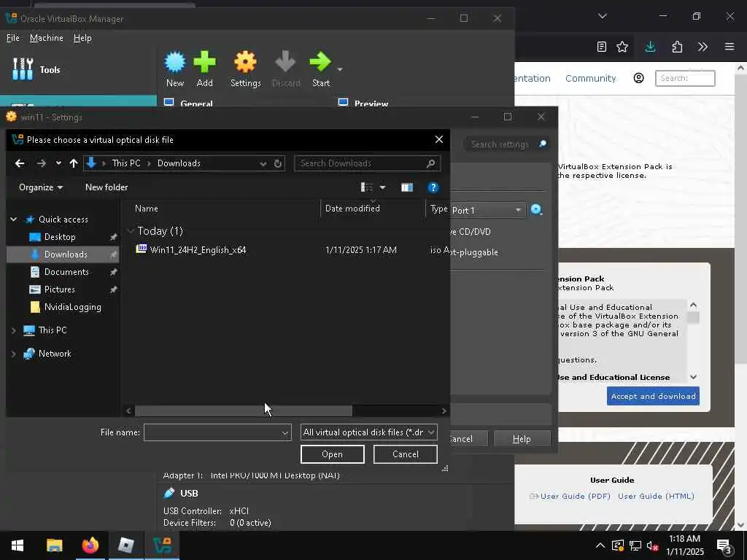Expand the address bar path dropdown
This screenshot has height=560, width=747.
(263, 163)
